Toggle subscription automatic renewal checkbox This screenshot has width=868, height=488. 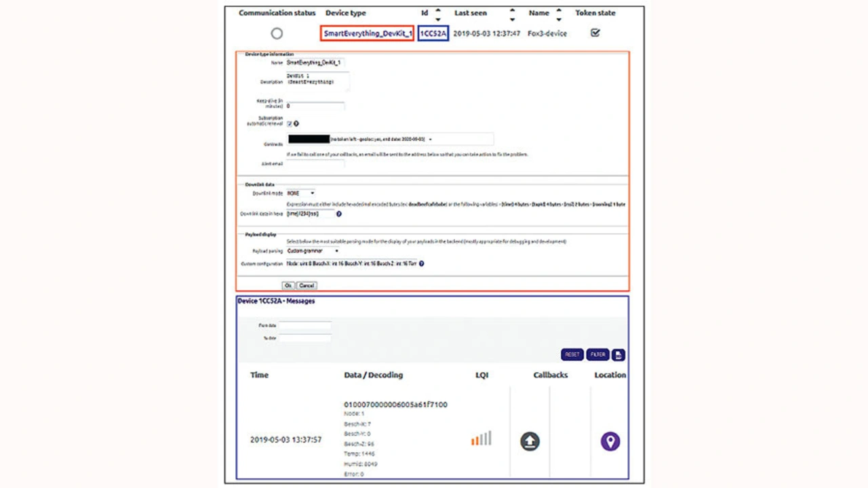290,124
